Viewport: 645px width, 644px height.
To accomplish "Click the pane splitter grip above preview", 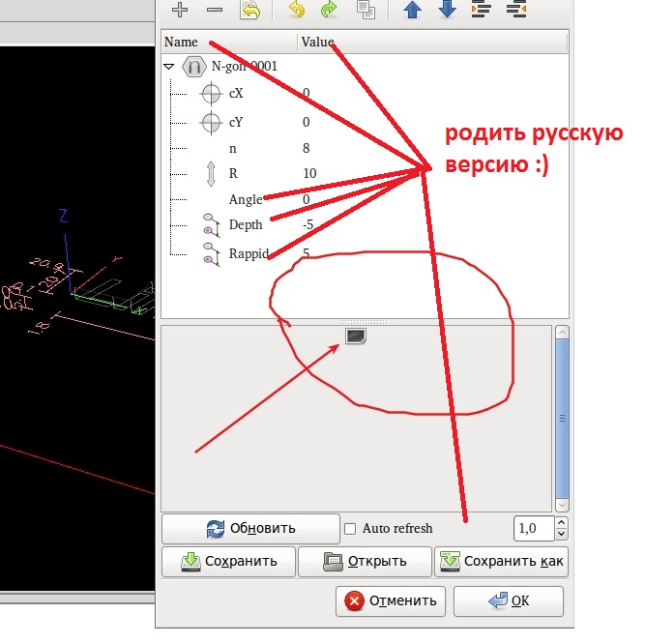I will coord(365,322).
